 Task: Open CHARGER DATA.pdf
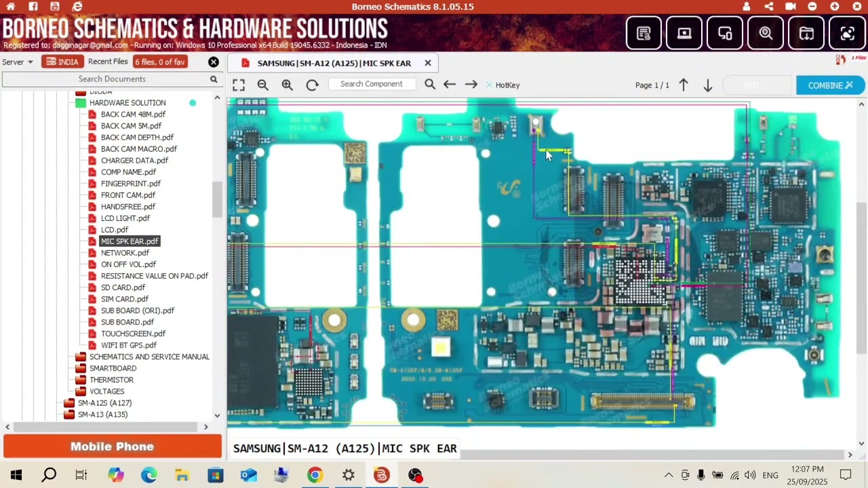coord(134,161)
